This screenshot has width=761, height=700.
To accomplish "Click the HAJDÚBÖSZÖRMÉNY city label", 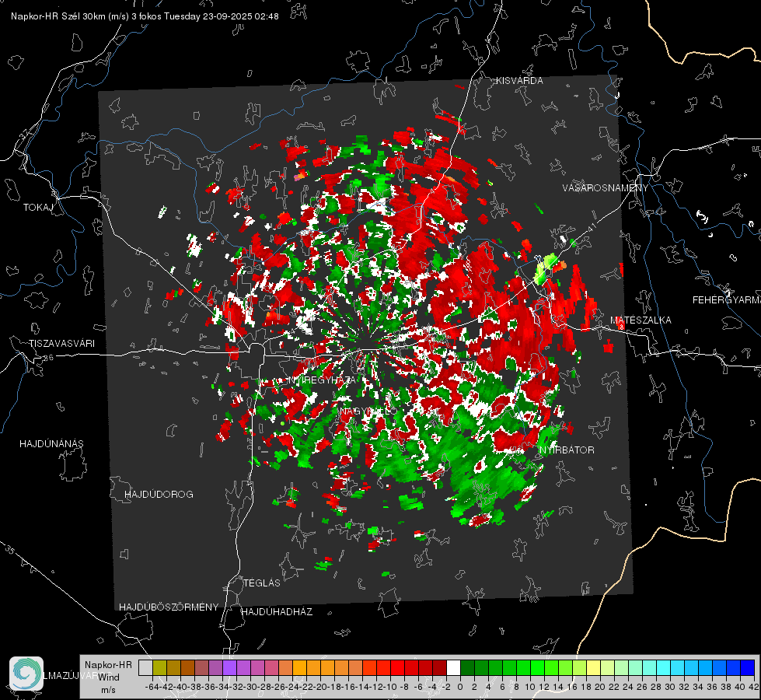I will 169,607.
